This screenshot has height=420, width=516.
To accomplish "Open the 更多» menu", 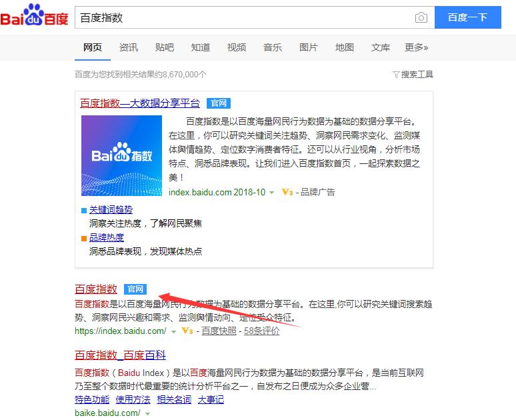I will 416,47.
